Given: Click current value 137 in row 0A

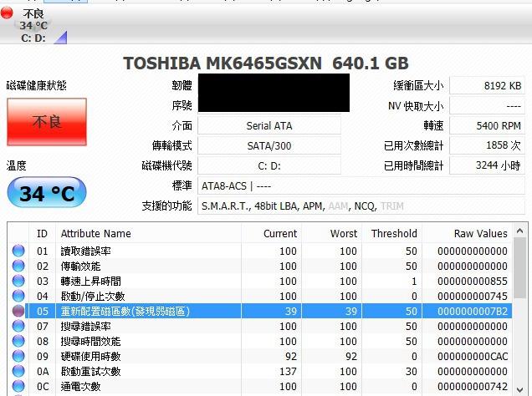Looking at the screenshot, I should pyautogui.click(x=288, y=371).
